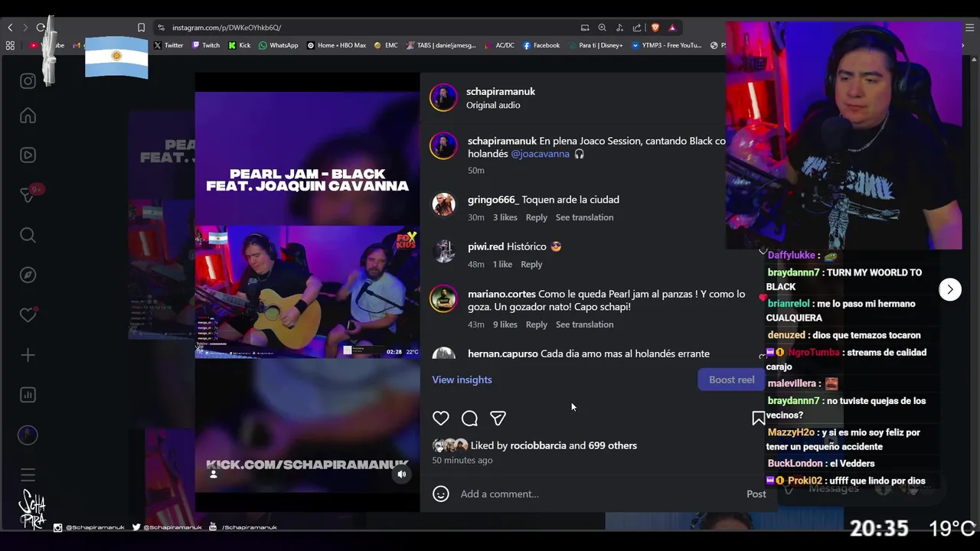Open the professional dashboard chart icon
The width and height of the screenshot is (980, 551).
click(x=28, y=395)
